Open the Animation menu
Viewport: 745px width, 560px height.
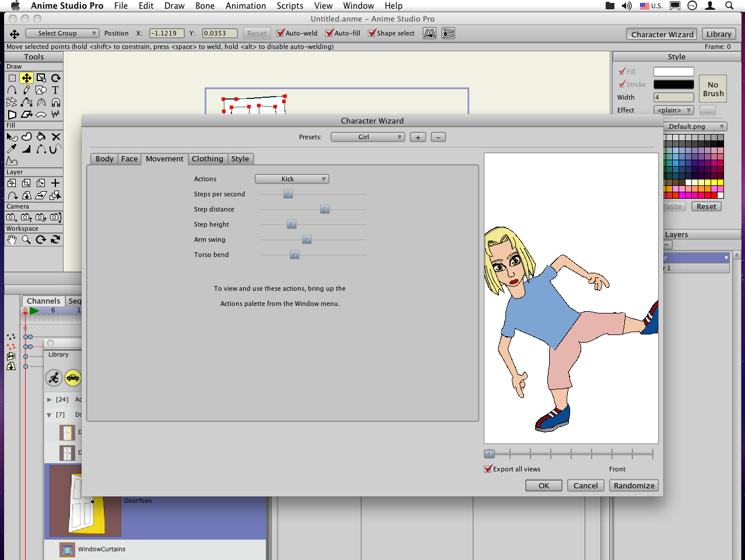tap(245, 6)
